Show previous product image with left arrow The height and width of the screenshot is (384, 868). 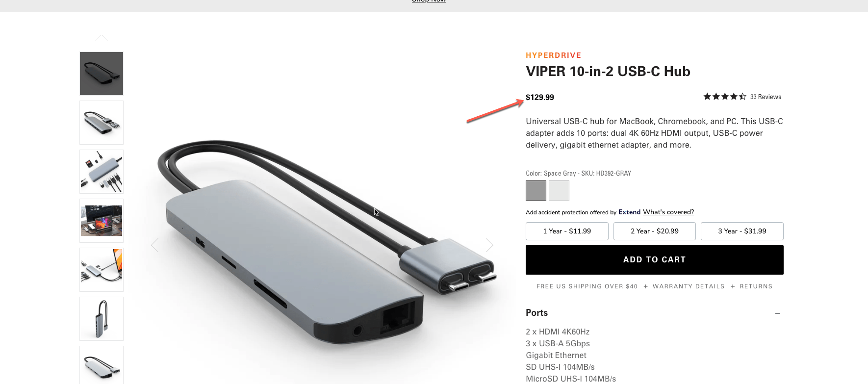click(x=155, y=245)
